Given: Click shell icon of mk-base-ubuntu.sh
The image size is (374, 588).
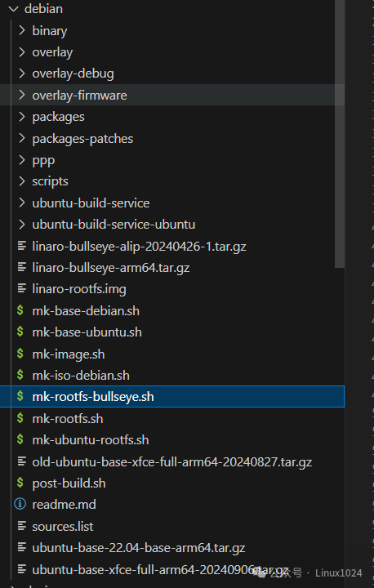Looking at the screenshot, I should coord(20,332).
